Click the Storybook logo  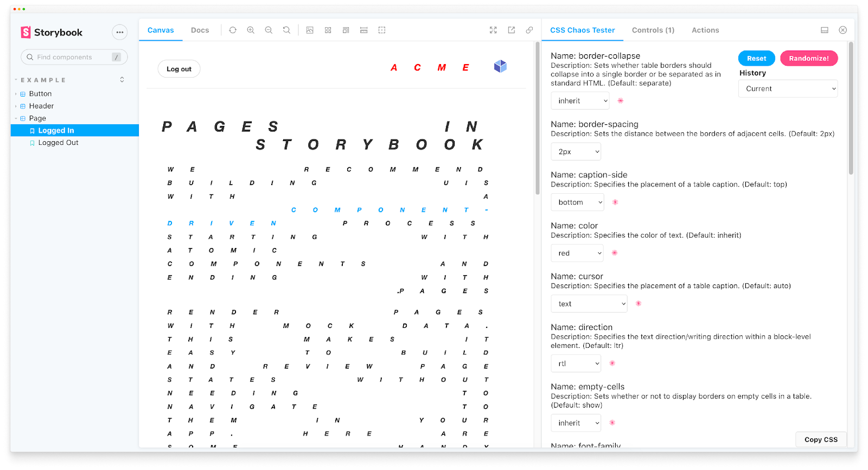coord(52,32)
